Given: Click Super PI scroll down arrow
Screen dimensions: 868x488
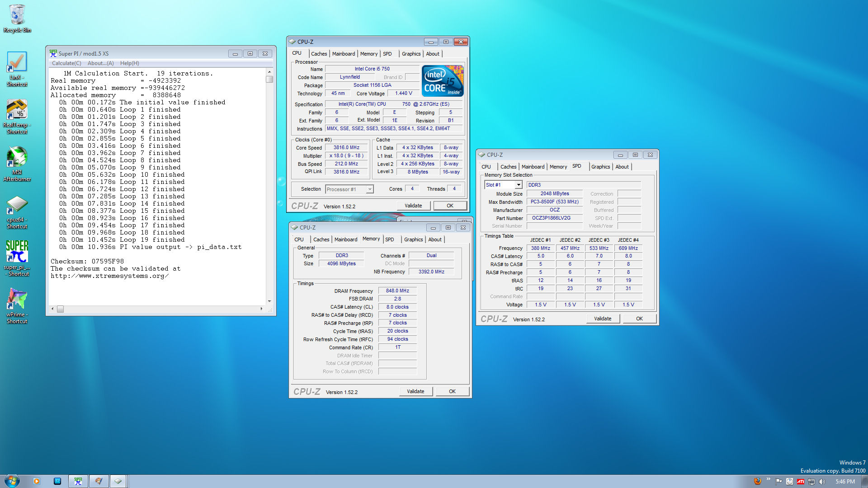Looking at the screenshot, I should [x=269, y=301].
